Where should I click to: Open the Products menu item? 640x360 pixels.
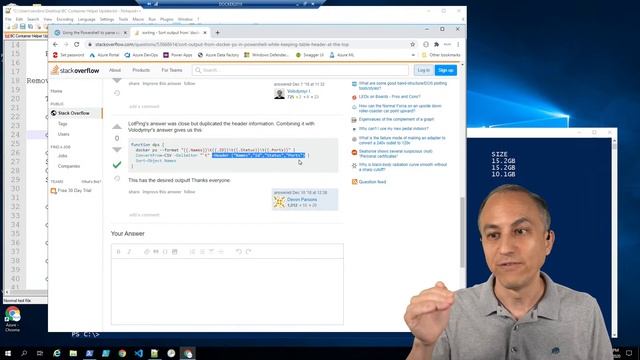[141, 70]
